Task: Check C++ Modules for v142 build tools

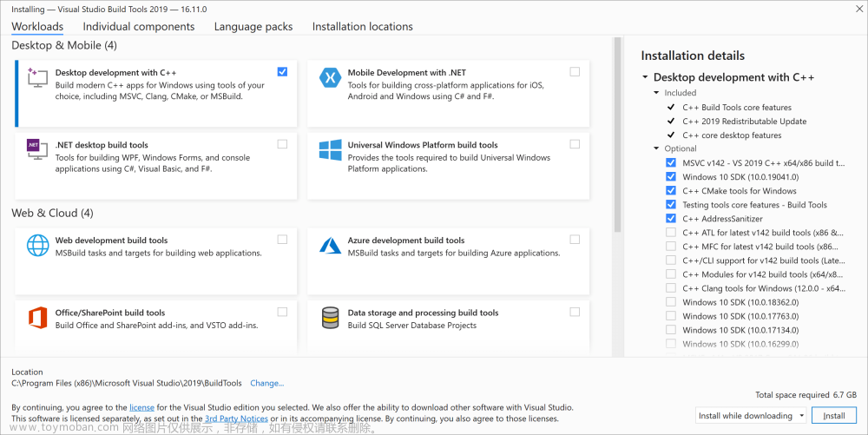Action: 671,274
